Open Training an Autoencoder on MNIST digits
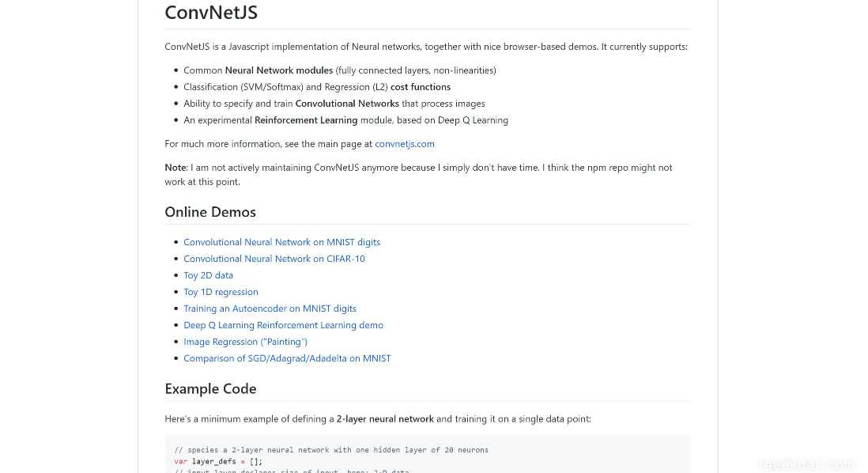Viewport: 868px width, 473px height. (270, 308)
